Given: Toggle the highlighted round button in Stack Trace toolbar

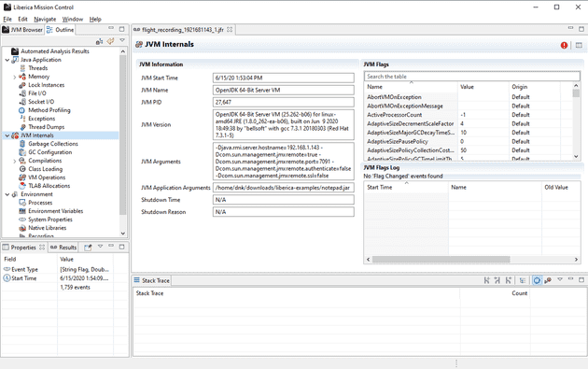Looking at the screenshot, I should [537, 280].
